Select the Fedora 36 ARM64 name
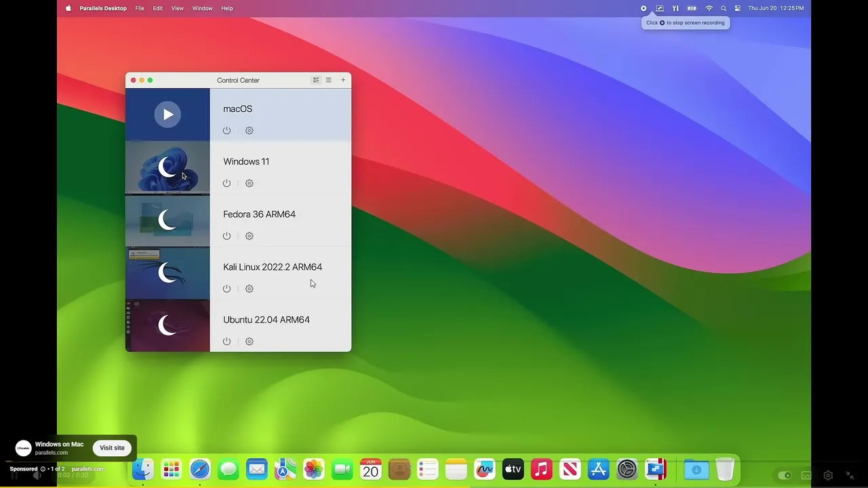The image size is (868, 488). click(x=259, y=214)
